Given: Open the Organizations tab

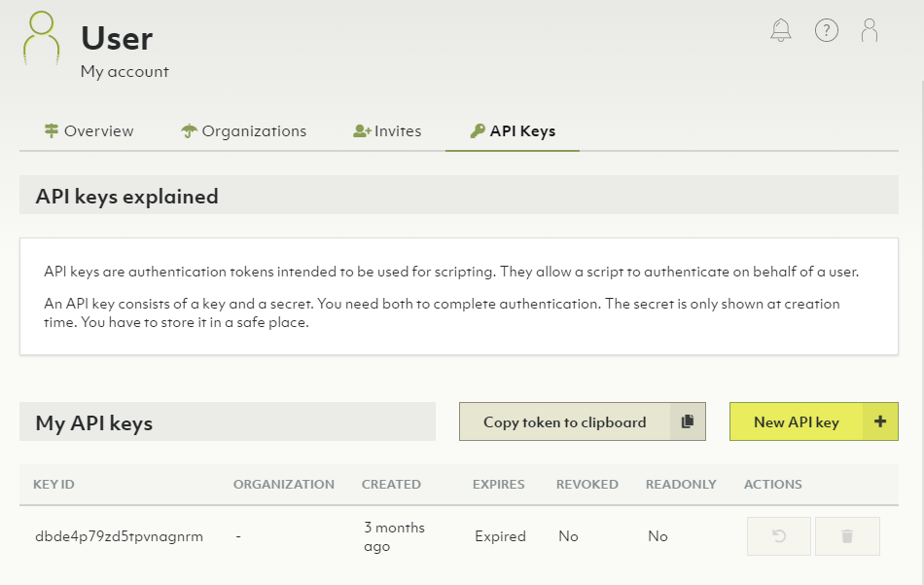Looking at the screenshot, I should (x=244, y=131).
